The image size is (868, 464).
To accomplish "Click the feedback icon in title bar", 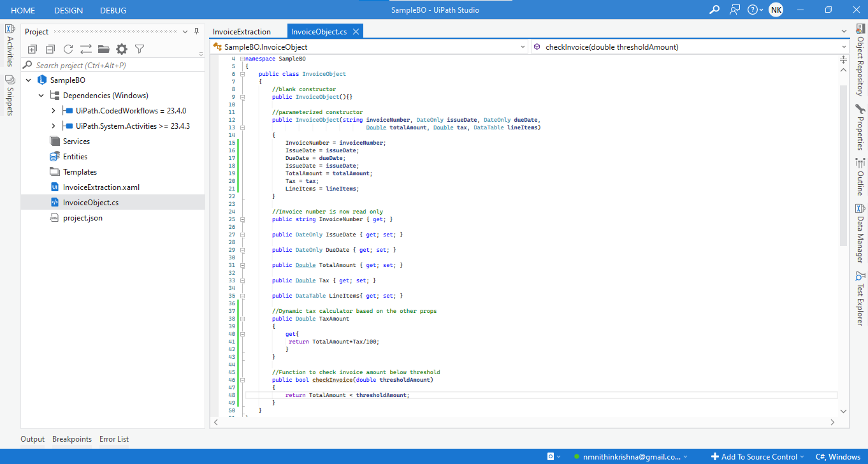I will pyautogui.click(x=735, y=10).
